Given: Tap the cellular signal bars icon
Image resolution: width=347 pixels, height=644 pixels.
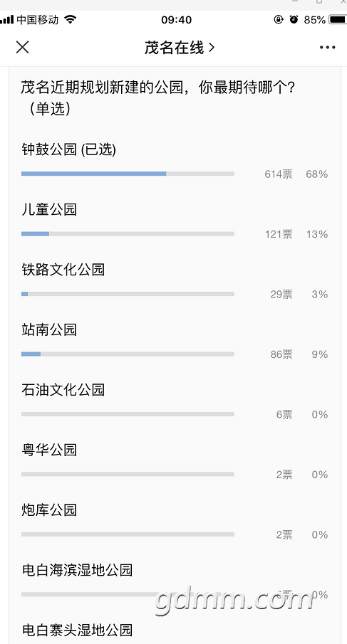Looking at the screenshot, I should [7, 20].
